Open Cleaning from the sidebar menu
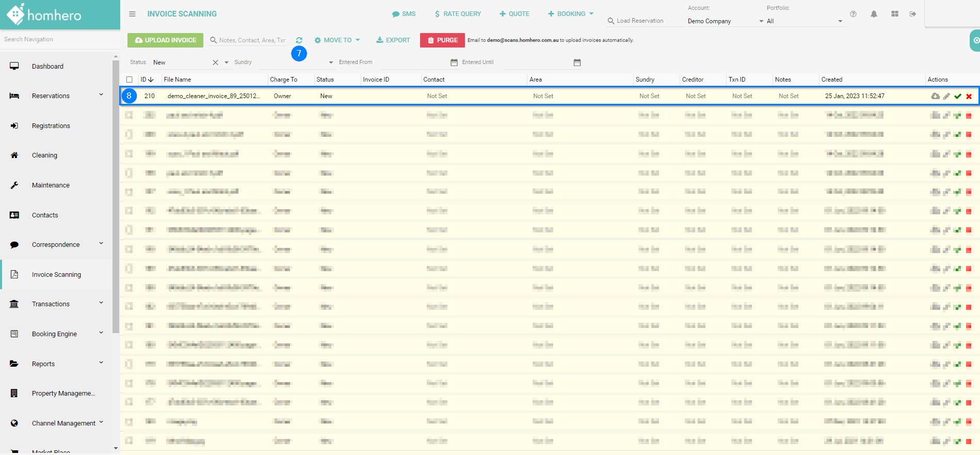Image resolution: width=980 pixels, height=455 pixels. (x=44, y=155)
